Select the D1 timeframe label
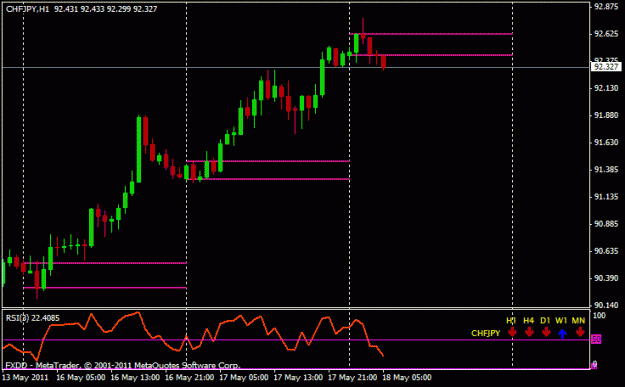The width and height of the screenshot is (625, 387). coord(545,320)
